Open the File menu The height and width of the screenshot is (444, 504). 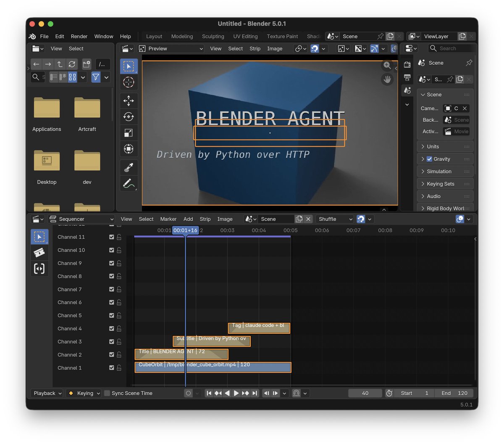44,37
